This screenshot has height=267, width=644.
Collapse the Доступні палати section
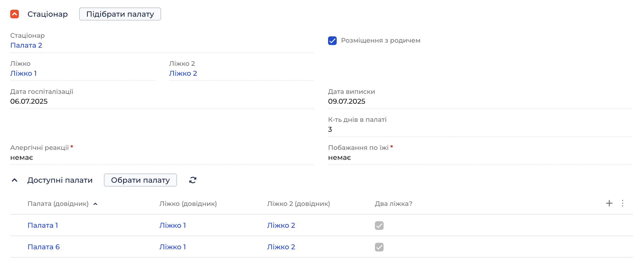[x=14, y=180]
